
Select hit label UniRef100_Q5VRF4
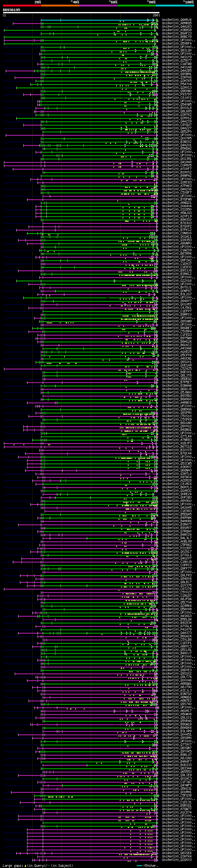pyautogui.click(x=176, y=43)
